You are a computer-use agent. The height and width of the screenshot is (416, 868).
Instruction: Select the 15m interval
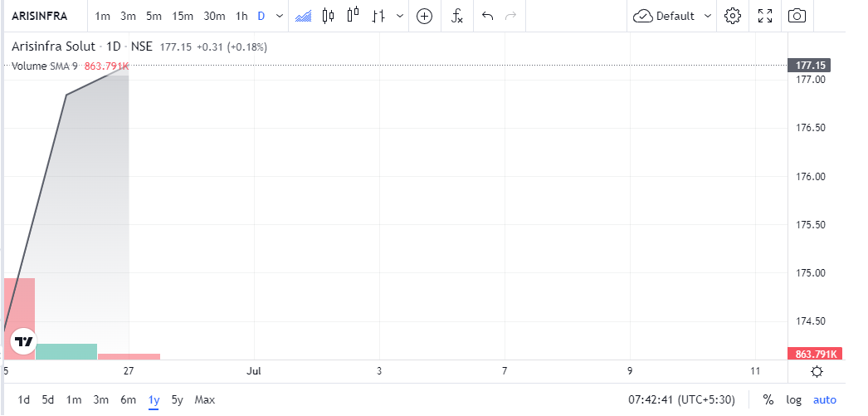point(182,16)
